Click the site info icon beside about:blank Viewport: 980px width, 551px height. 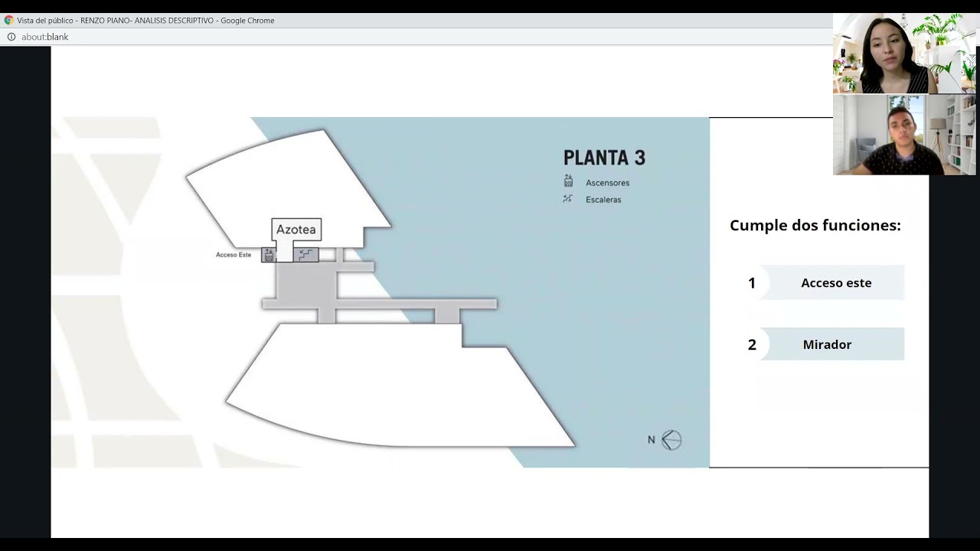[x=11, y=37]
